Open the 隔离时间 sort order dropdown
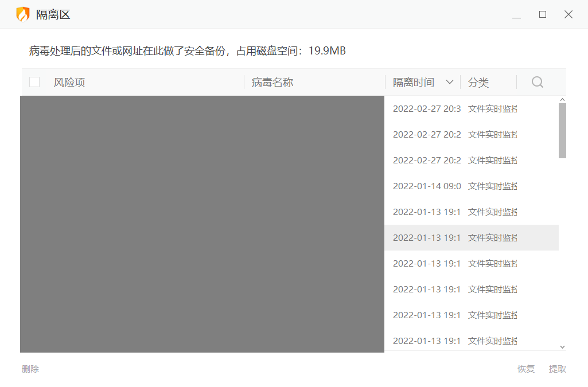This screenshot has width=588, height=387. 450,82
